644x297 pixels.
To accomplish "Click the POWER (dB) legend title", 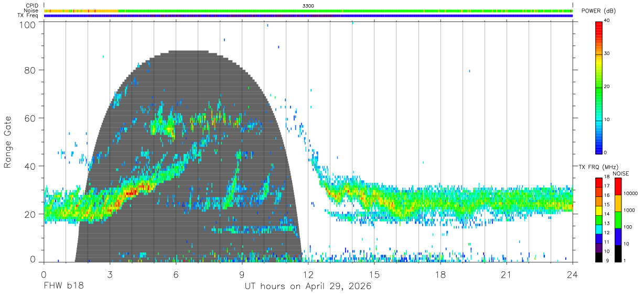I will pos(599,11).
